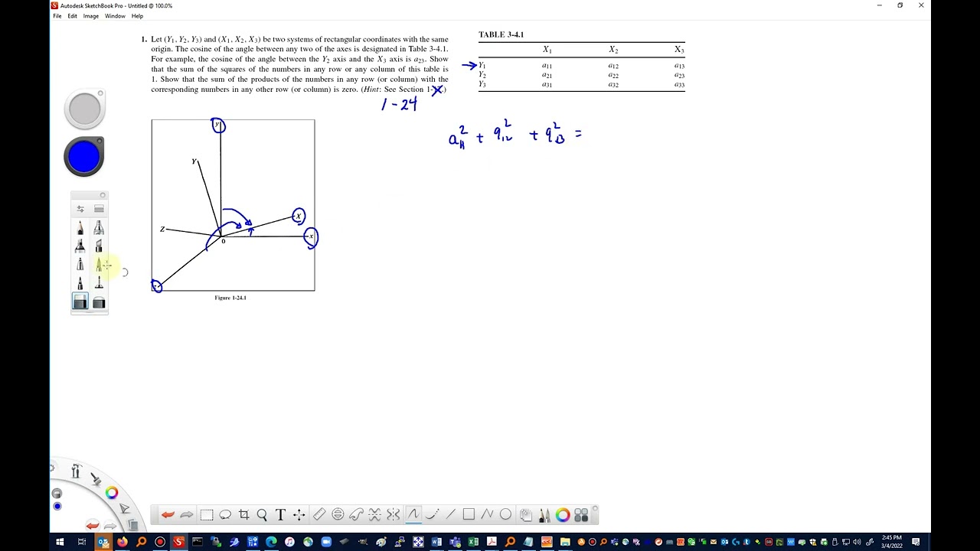Toggle X-axis symmetry drawing
Image resolution: width=980 pixels, height=551 pixels.
coord(375,515)
